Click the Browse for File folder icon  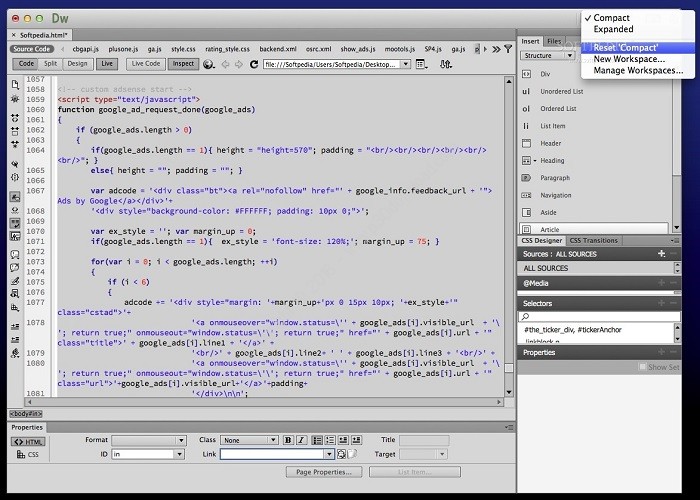click(x=352, y=454)
